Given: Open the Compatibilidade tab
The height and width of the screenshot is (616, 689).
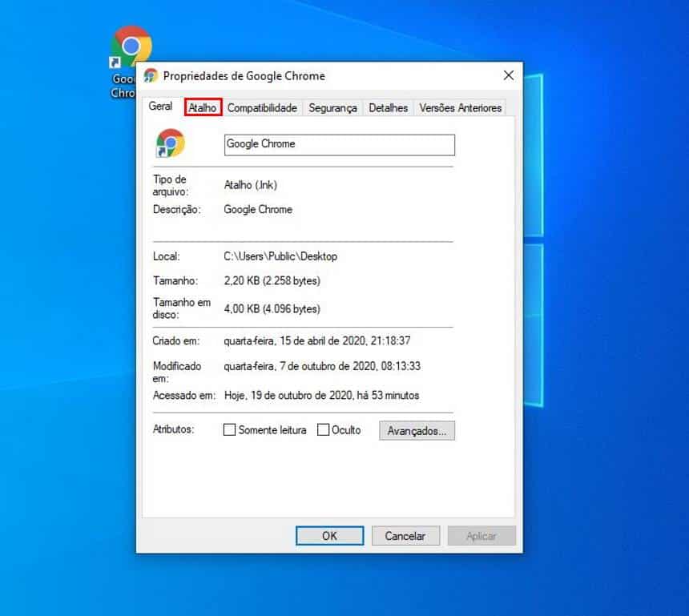Looking at the screenshot, I should click(x=262, y=107).
